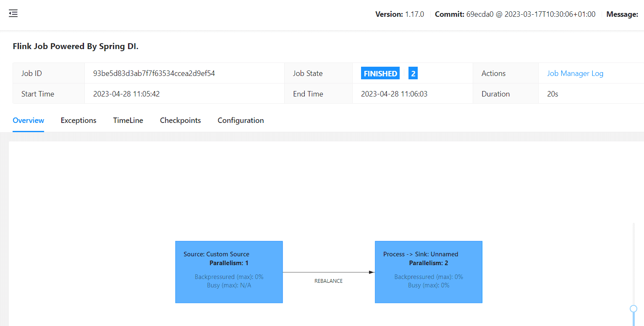Viewport: 644px width, 326px height.
Task: Click the Start Time value 2023-04-28 11:05:42
Action: click(x=126, y=94)
